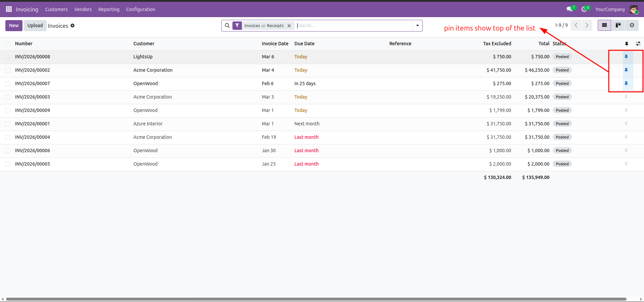Click the New invoice button
The image size is (644, 302).
(14, 26)
